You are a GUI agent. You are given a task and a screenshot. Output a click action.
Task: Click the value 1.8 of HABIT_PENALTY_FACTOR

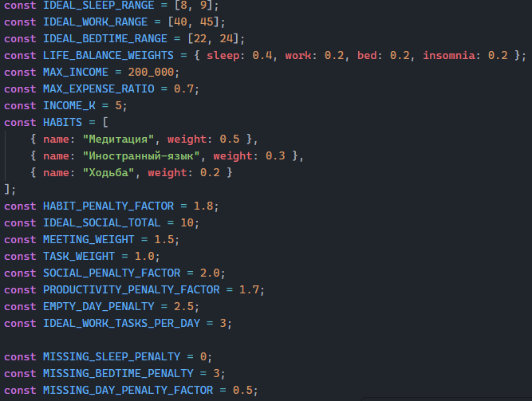pos(203,206)
